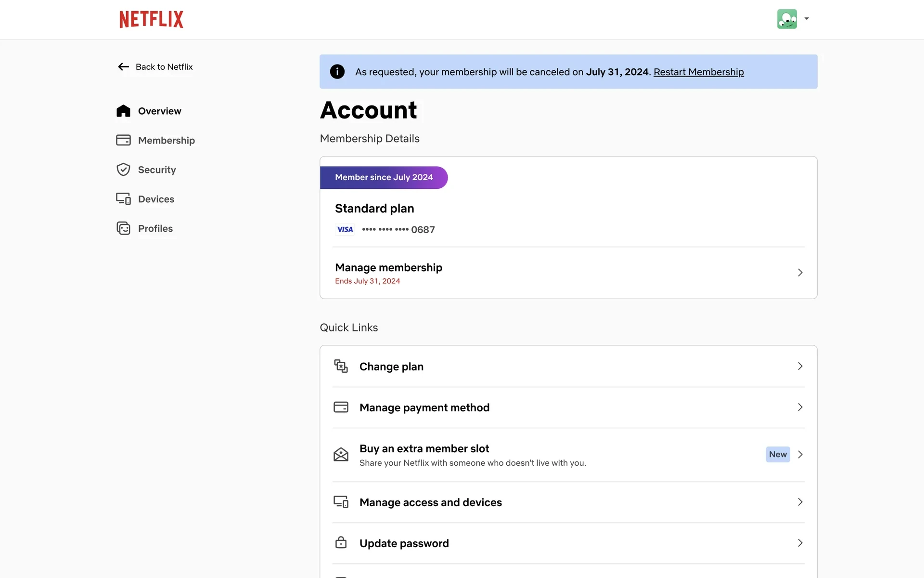
Task: Click the card number ending 0687
Action: click(398, 230)
